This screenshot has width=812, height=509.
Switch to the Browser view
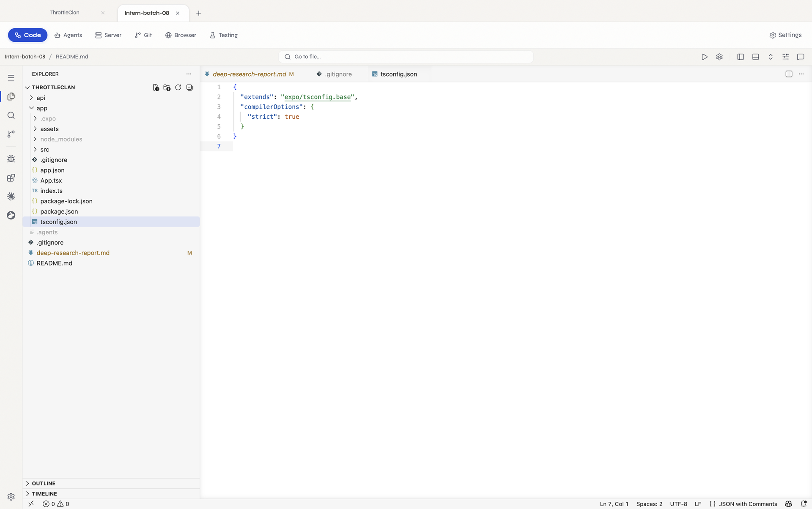click(x=181, y=35)
